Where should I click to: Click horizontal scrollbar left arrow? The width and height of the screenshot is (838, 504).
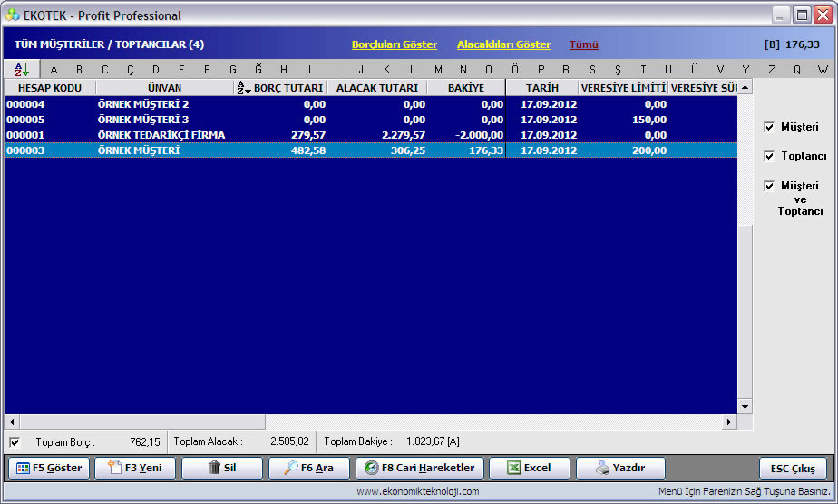click(12, 422)
